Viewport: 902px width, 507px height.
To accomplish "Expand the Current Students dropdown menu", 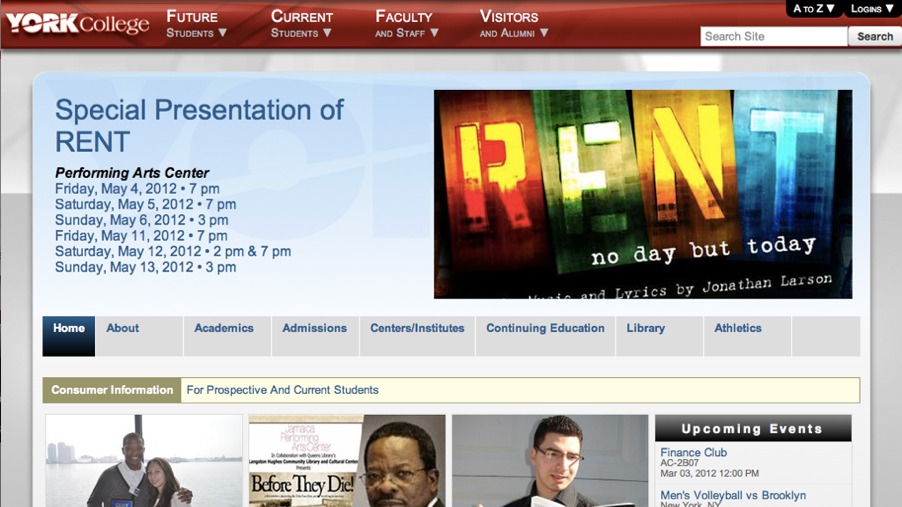I will (301, 24).
